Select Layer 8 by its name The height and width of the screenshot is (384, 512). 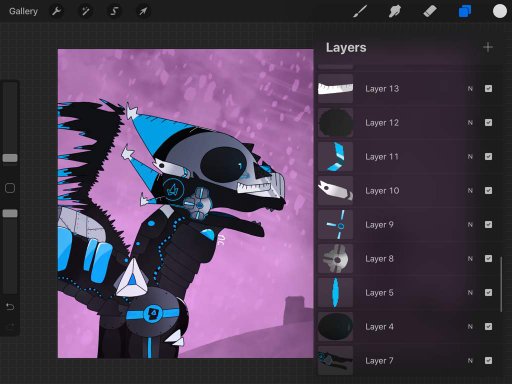[x=379, y=259]
